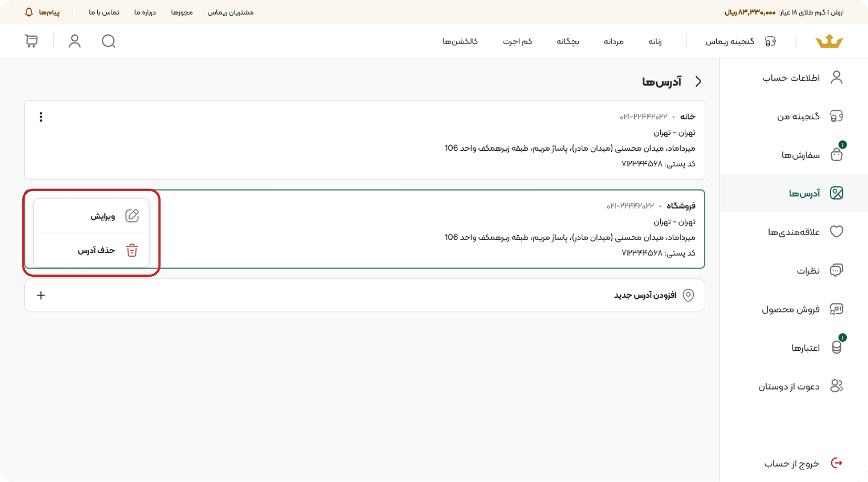Viewport: 868px width, 482px height.
Task: Click the تماس با ما link
Action: [x=104, y=12]
